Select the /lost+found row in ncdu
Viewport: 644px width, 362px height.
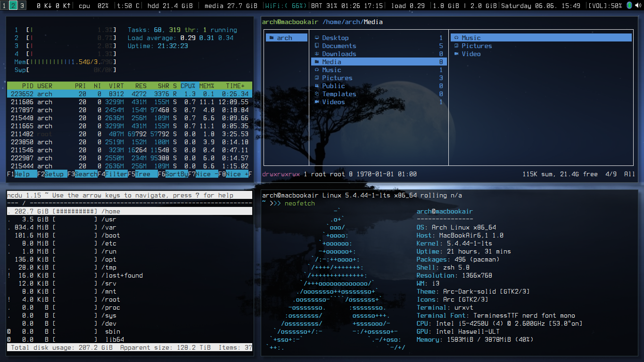(130, 275)
